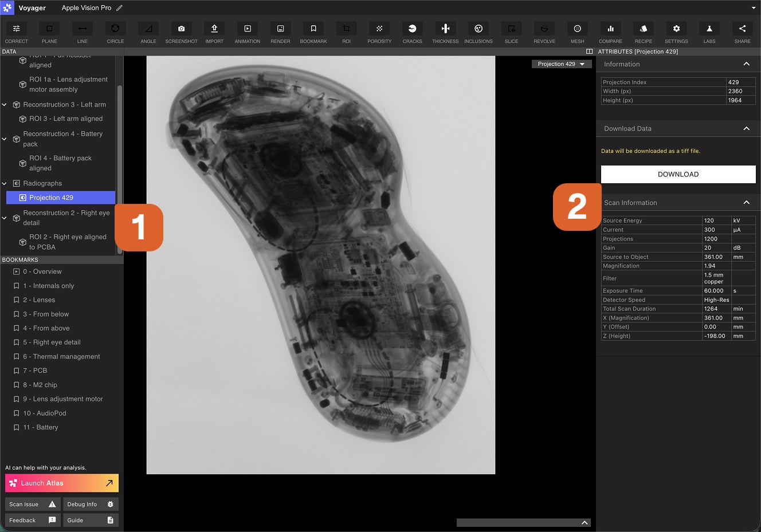Screen dimensions: 761x532
Task: Activate the Thickness measurement tool
Action: [x=445, y=29]
